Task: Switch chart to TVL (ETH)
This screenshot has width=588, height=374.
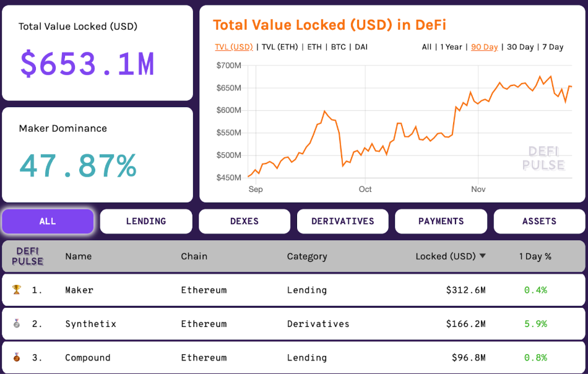Action: pos(280,47)
